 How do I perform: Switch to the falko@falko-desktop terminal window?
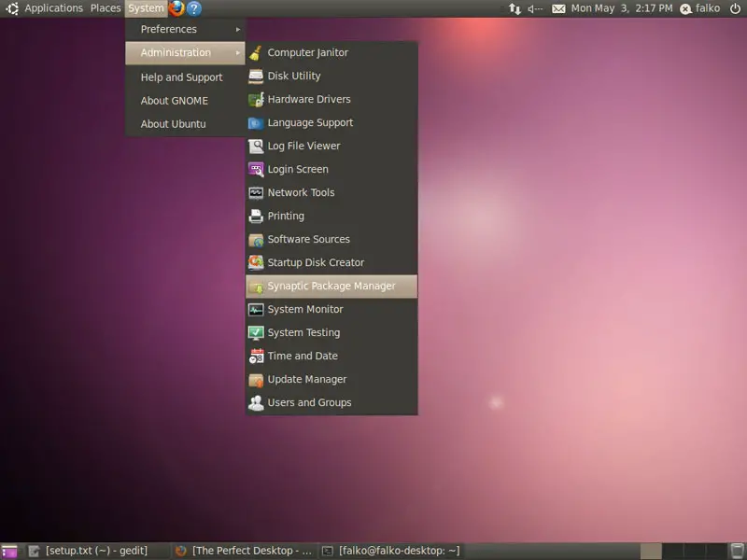coord(390,551)
